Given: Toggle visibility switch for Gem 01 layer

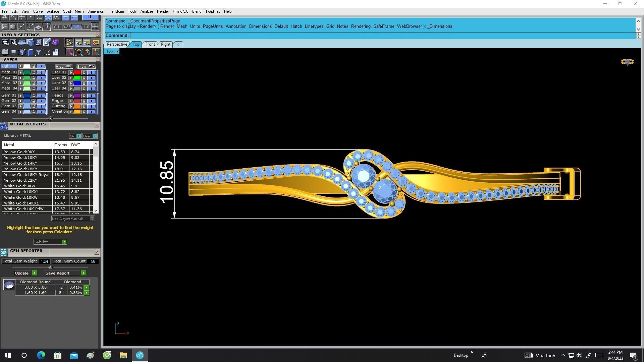Looking at the screenshot, I should [x=41, y=96].
